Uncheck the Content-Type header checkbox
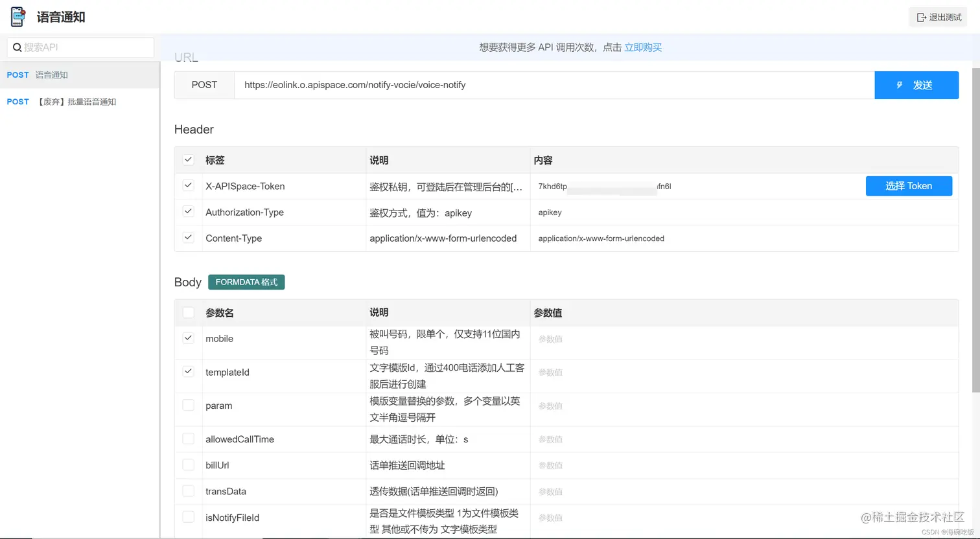The width and height of the screenshot is (980, 539). click(x=189, y=238)
